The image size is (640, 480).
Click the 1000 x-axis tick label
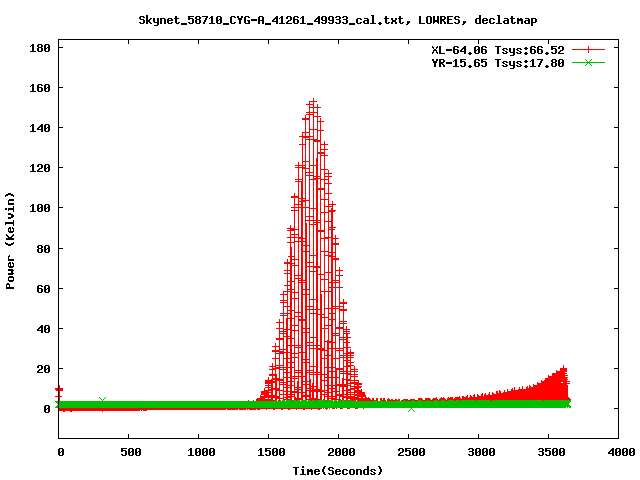click(201, 452)
